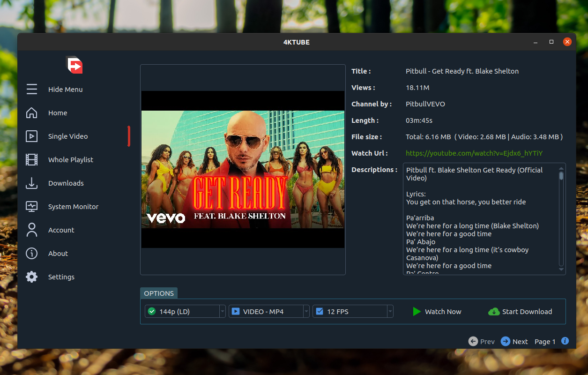Open the System Monitor menu item
588x375 pixels.
click(73, 206)
